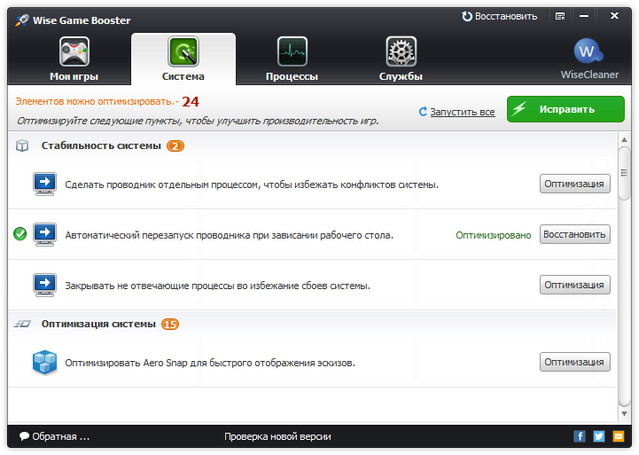Open the Мои игры tab
Viewport: 639px width, 455px height.
coord(74,59)
